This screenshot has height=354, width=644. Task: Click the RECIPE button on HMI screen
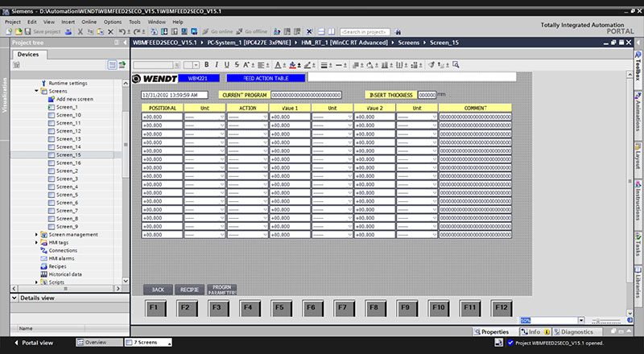(x=190, y=290)
